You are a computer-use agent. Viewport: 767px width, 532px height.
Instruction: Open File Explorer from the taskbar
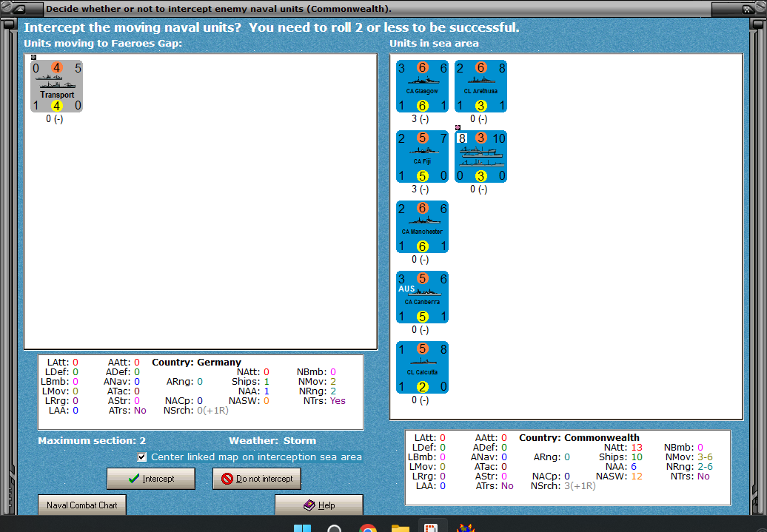[x=400, y=528]
